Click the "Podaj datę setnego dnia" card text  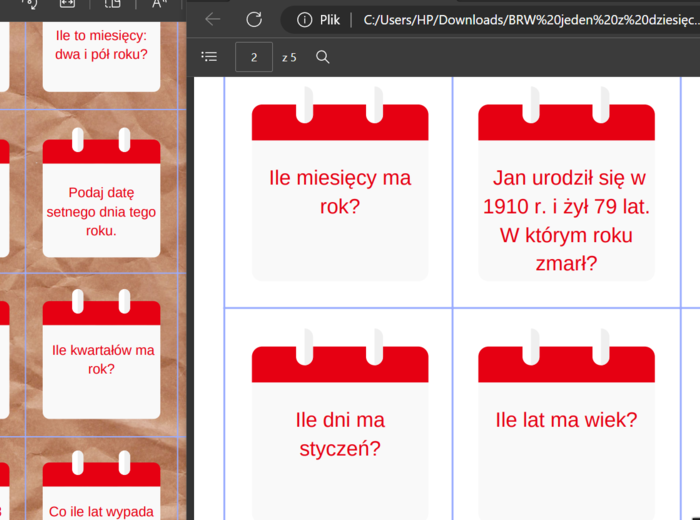point(101,211)
